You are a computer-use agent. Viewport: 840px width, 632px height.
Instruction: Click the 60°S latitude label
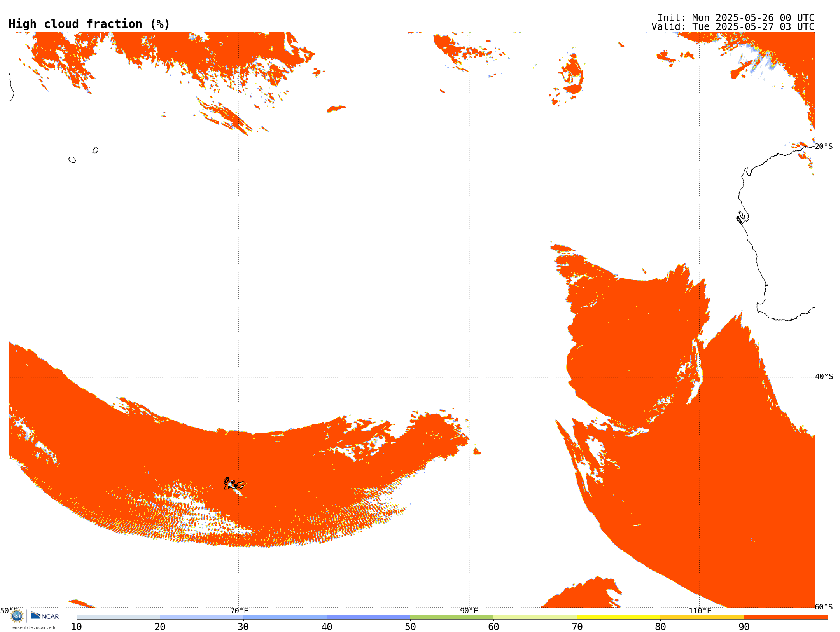tap(824, 607)
